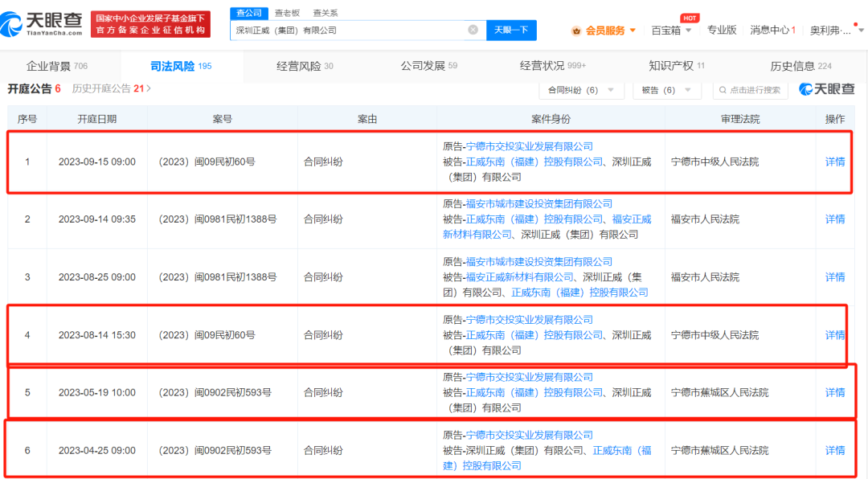The image size is (868, 479).
Task: Open 详情 for row 3 case
Action: 835,277
